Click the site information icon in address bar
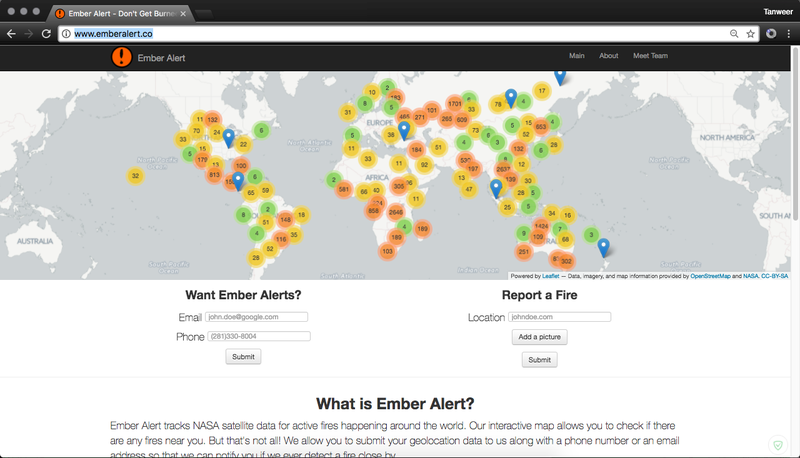Screen dimensions: 800x458 tap(66, 33)
